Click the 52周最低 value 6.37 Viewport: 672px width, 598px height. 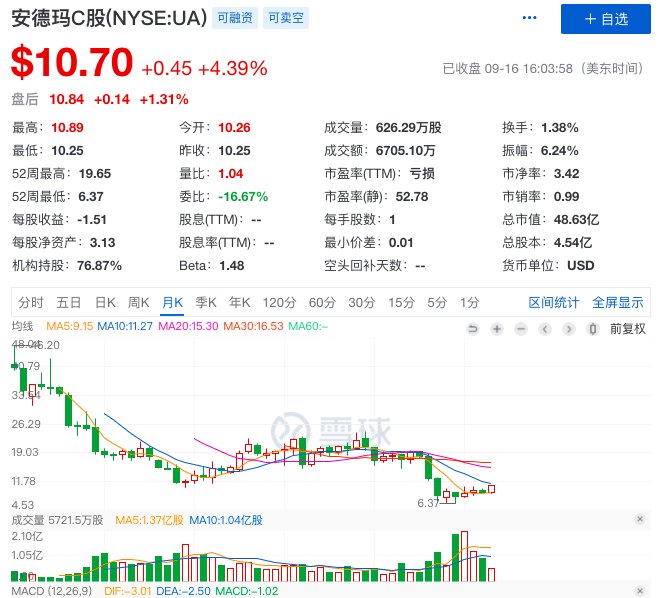tap(91, 197)
